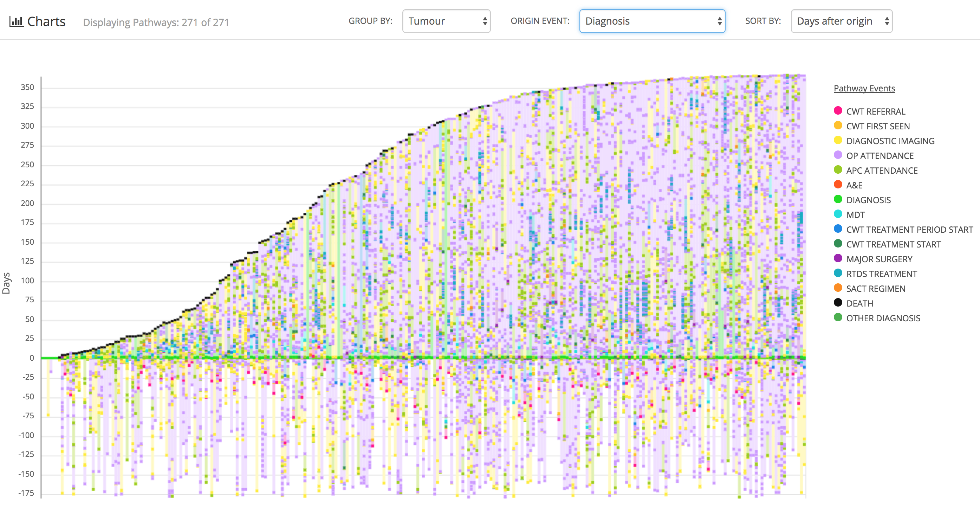The width and height of the screenshot is (980, 521).
Task: Click the -100 y-axis tick label
Action: (x=26, y=435)
